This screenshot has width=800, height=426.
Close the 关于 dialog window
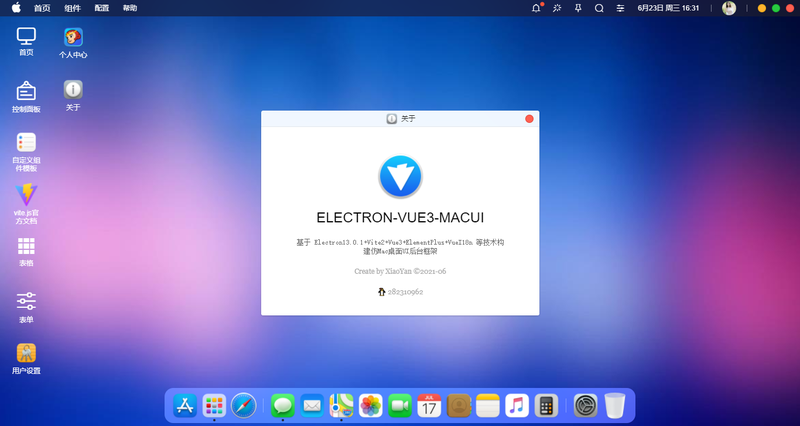[x=529, y=119]
